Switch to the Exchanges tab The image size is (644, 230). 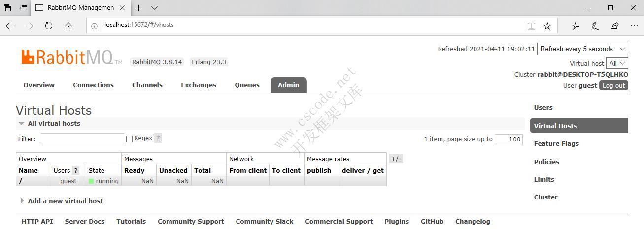click(198, 85)
